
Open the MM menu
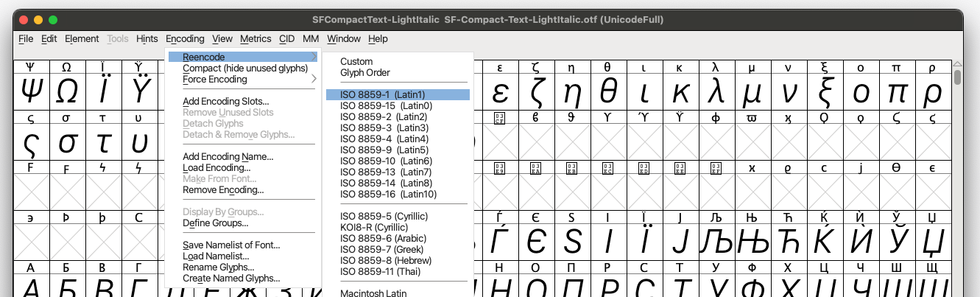311,38
